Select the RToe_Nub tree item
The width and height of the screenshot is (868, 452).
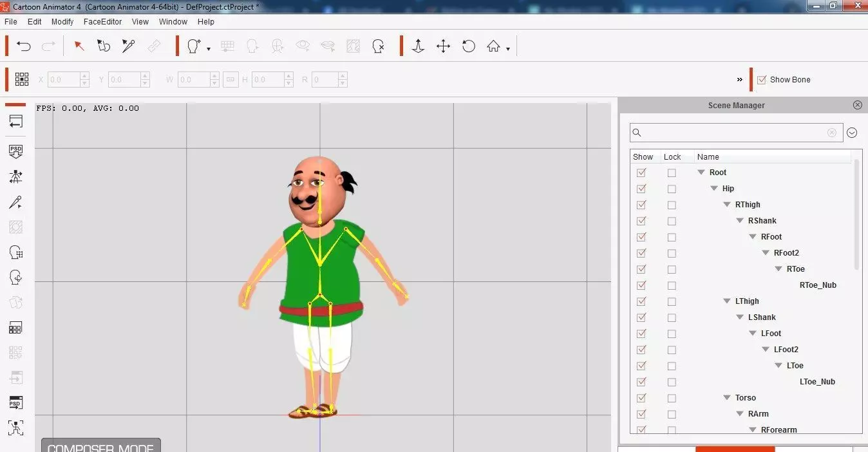818,285
